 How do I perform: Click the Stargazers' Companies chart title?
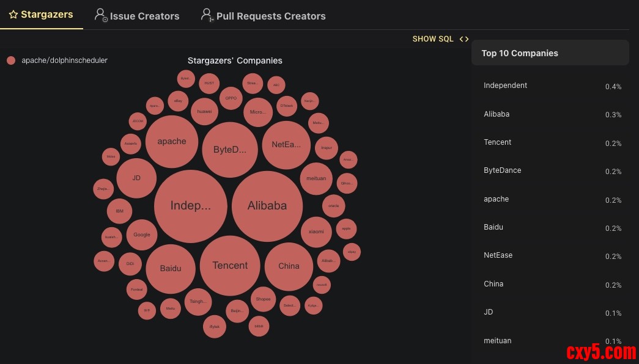[x=235, y=60]
